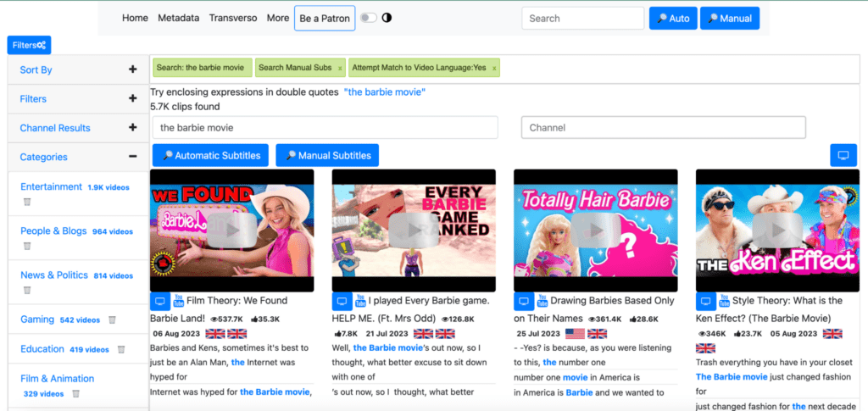The height and width of the screenshot is (411, 868).
Task: Click blue monitor icon for Every Barbie game video
Action: [342, 302]
